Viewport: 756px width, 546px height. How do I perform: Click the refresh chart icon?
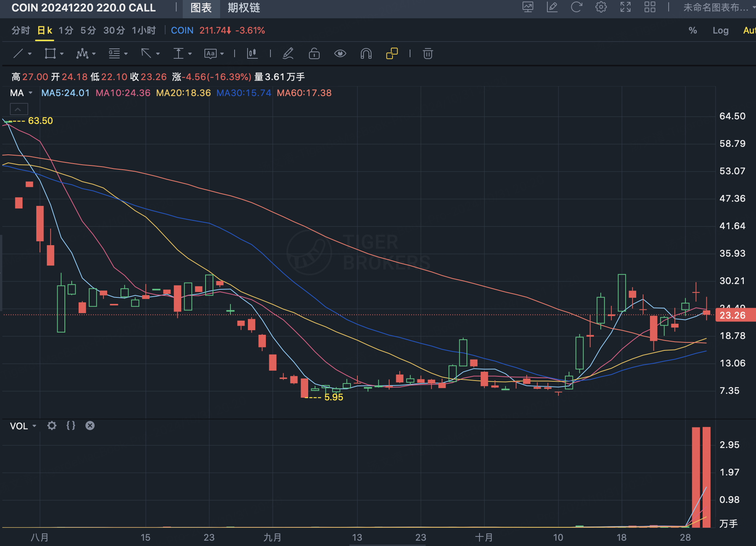(x=576, y=7)
